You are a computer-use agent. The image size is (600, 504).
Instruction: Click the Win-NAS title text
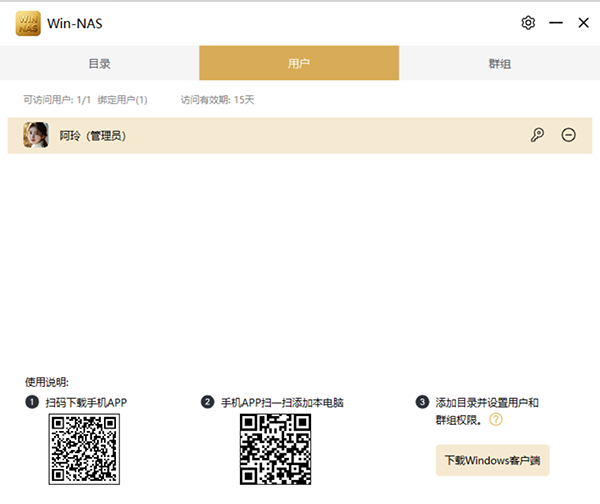(75, 24)
